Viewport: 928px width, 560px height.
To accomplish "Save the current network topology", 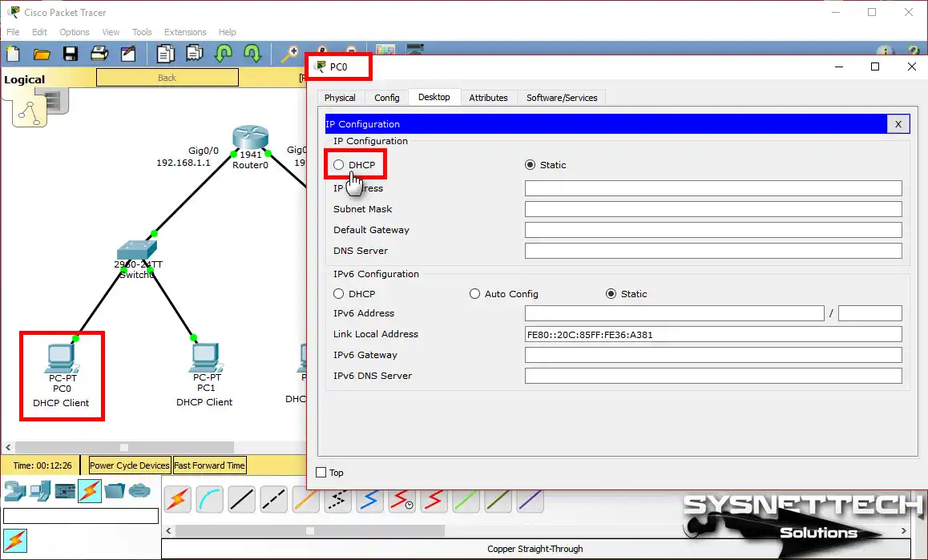I will pyautogui.click(x=71, y=54).
